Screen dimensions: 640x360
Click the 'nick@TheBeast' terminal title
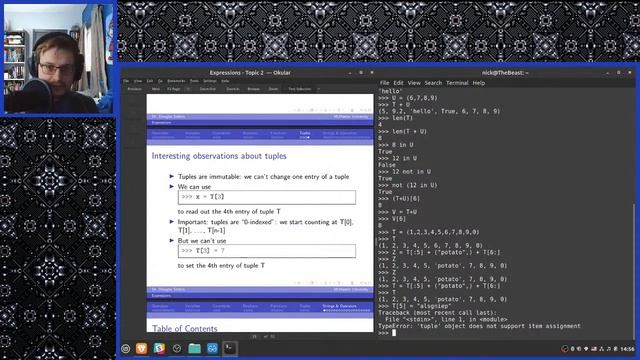tap(505, 73)
